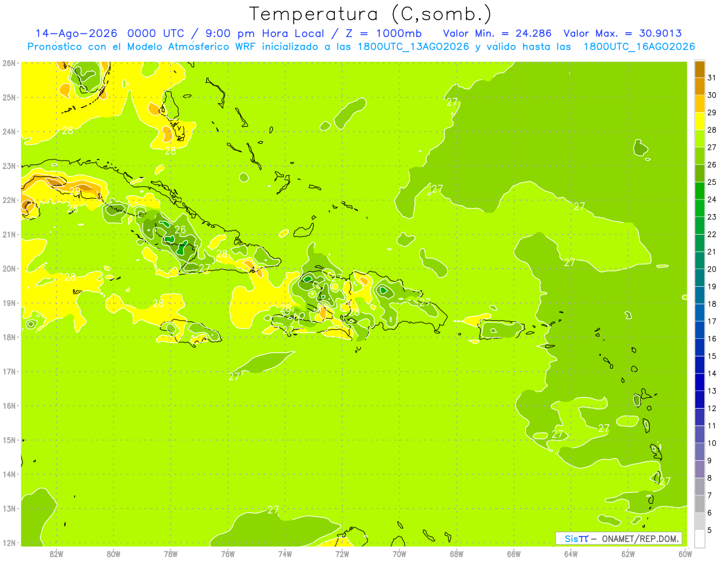The height and width of the screenshot is (562, 728).
Task: Click the '14N' latitude axis label
Action: (x=8, y=474)
